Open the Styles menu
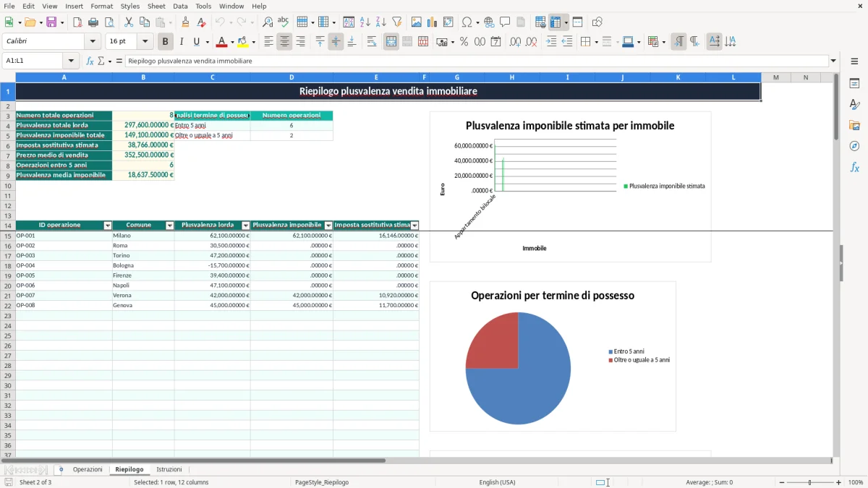The image size is (868, 488). point(130,6)
